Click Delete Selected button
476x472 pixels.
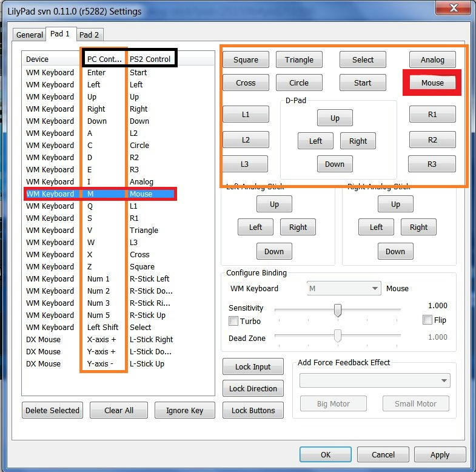(52, 410)
